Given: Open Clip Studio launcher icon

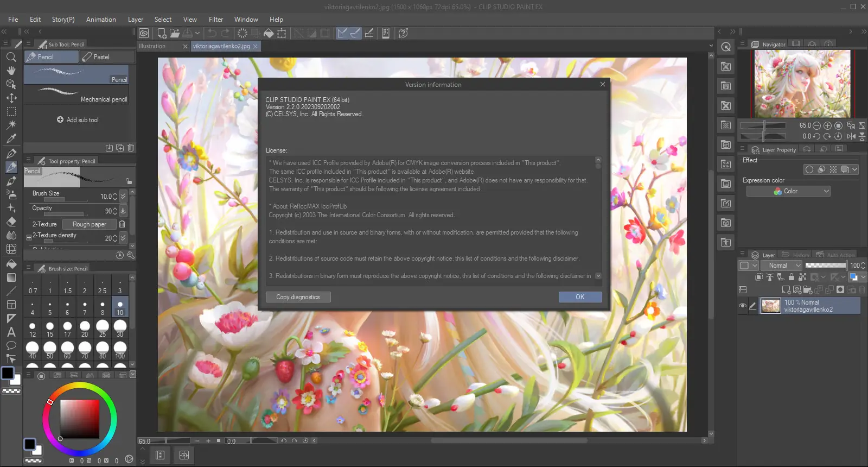Looking at the screenshot, I should (144, 33).
